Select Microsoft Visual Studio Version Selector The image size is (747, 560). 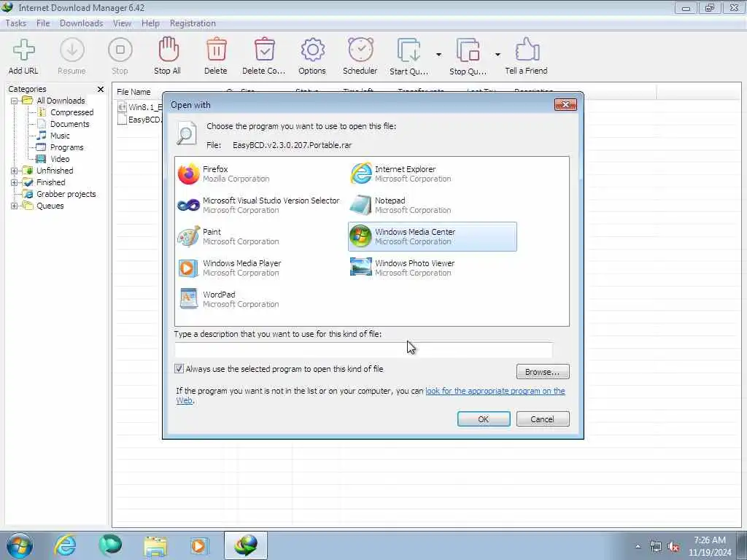pyautogui.click(x=259, y=205)
